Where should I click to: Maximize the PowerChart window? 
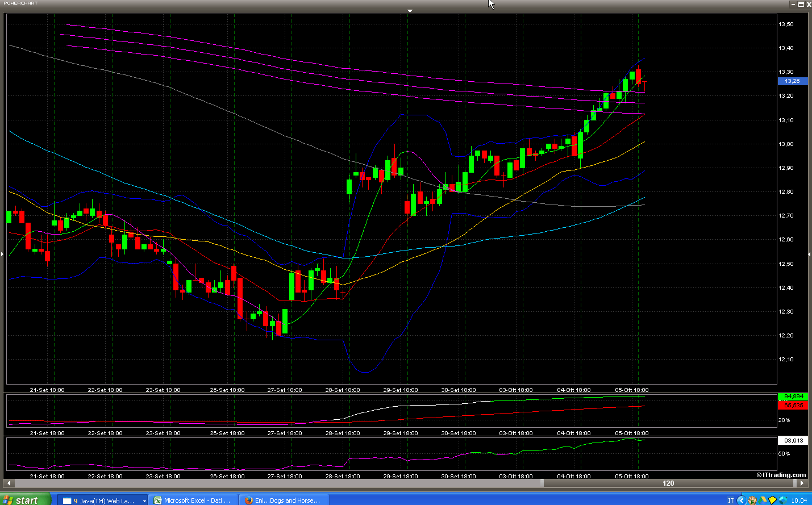click(801, 4)
